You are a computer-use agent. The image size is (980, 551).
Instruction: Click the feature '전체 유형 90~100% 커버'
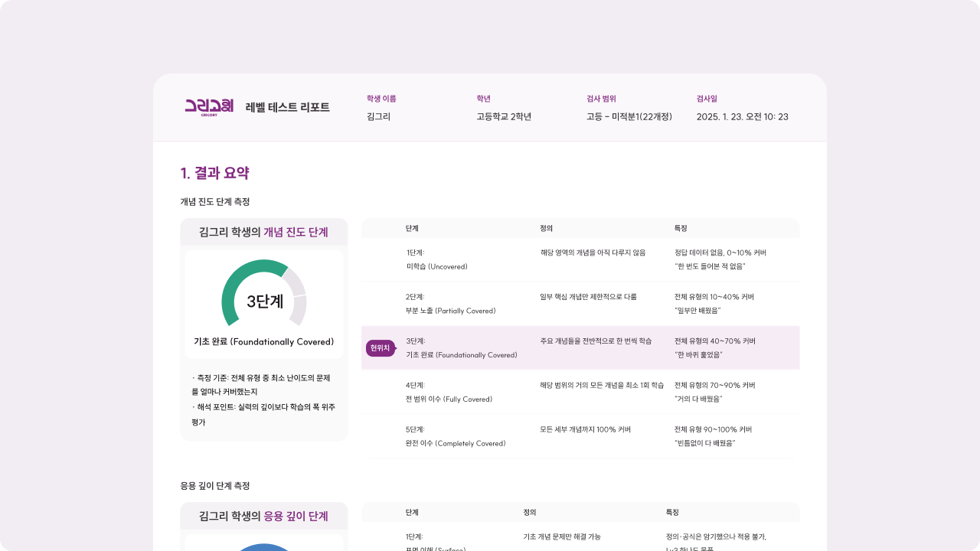click(x=714, y=429)
